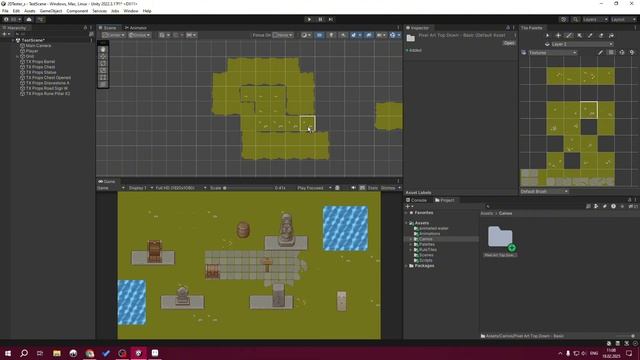Switch to the Project tab
The width and height of the screenshot is (640, 360).
tap(445, 200)
